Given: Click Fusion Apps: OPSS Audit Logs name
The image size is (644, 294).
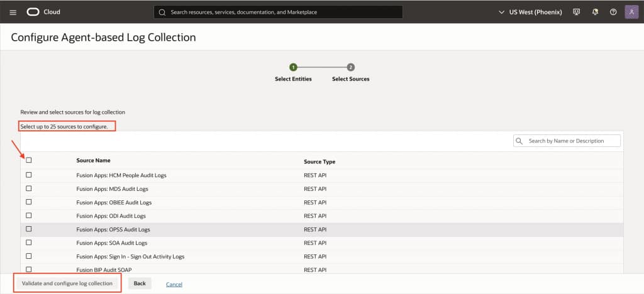Looking at the screenshot, I should click(113, 230).
